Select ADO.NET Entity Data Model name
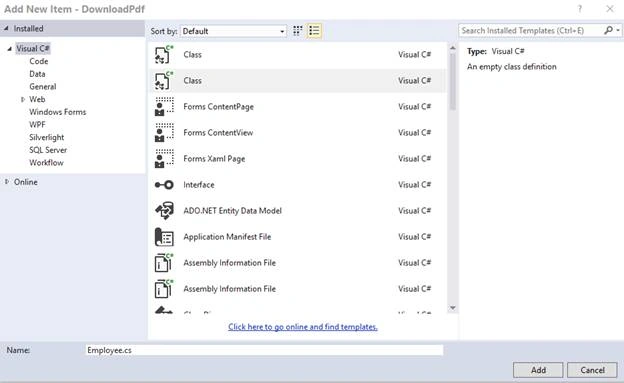The image size is (624, 383). [x=232, y=211]
